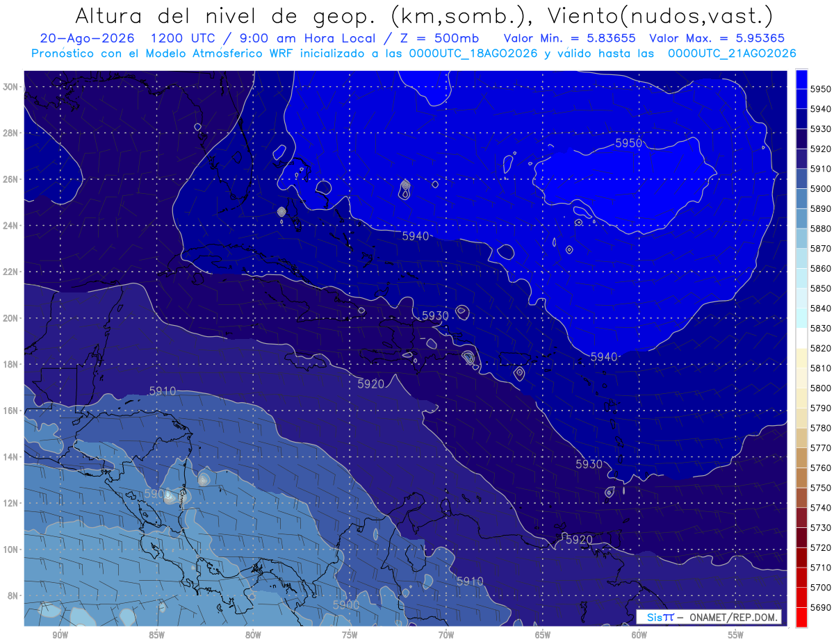Viewport: 834px width, 644px height.
Task: Click the SisTT – ONAMET/REP.DOM. logo box
Action: coord(710,617)
